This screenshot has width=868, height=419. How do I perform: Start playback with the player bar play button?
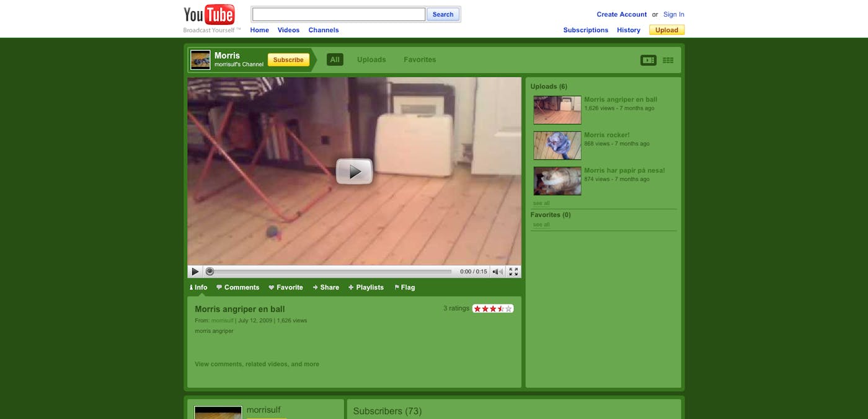point(195,271)
